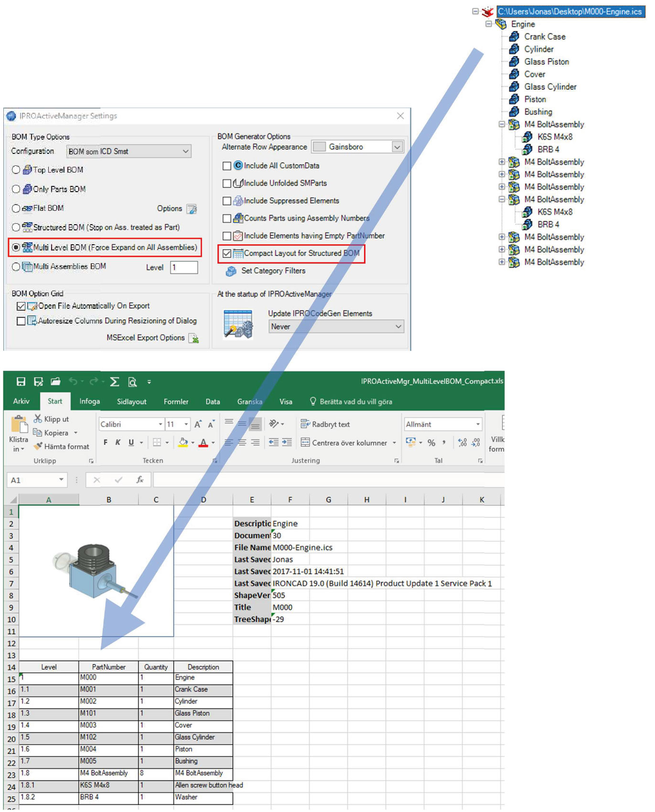655x812 pixels.
Task: Click the percent style icon
Action: (x=431, y=443)
